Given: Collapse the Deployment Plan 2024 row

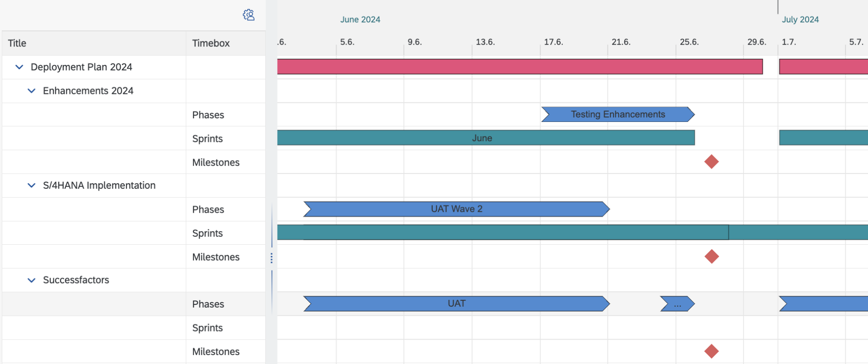Looking at the screenshot, I should (19, 67).
